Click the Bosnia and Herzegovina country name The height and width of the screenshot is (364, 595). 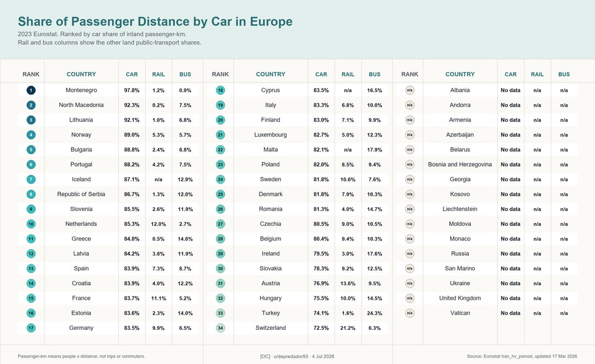[x=460, y=165]
